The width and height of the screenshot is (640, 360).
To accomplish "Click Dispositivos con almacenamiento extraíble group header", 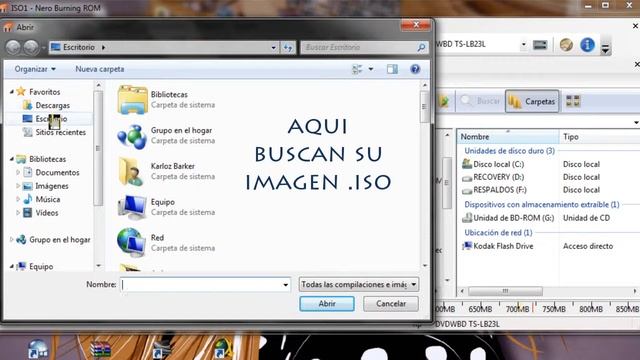I will click(542, 204).
